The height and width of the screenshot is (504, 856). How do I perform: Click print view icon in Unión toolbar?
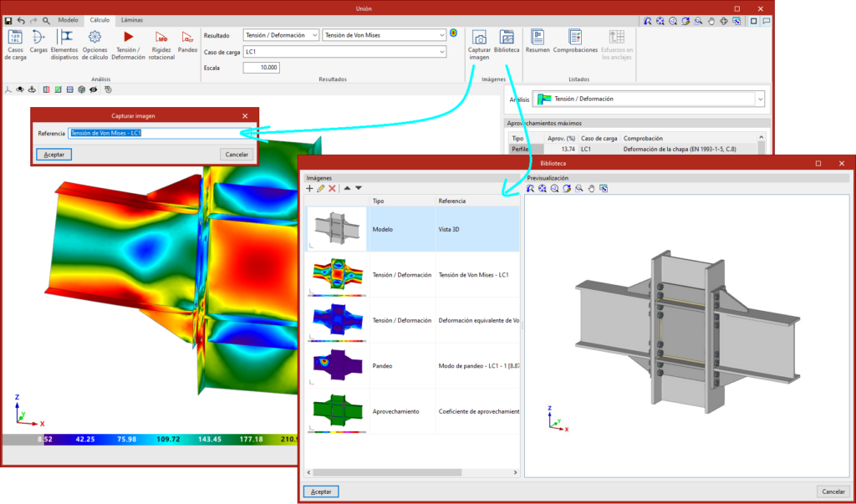click(x=736, y=21)
